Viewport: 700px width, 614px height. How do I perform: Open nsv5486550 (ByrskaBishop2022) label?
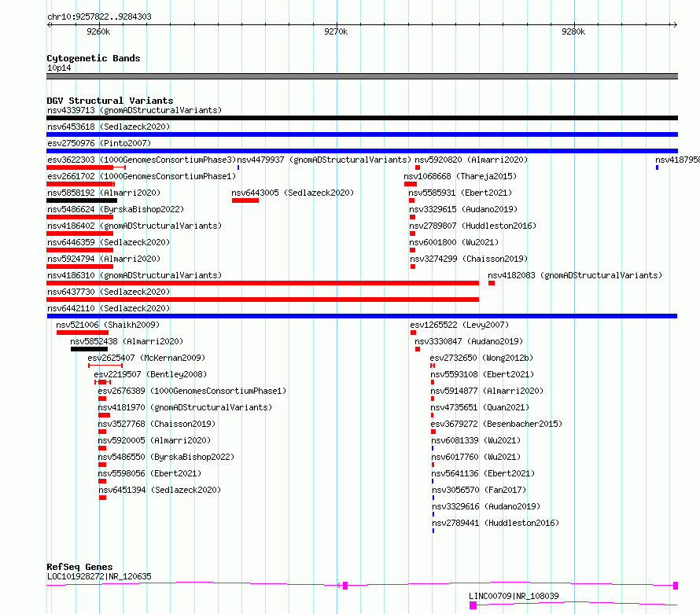[x=166, y=457]
